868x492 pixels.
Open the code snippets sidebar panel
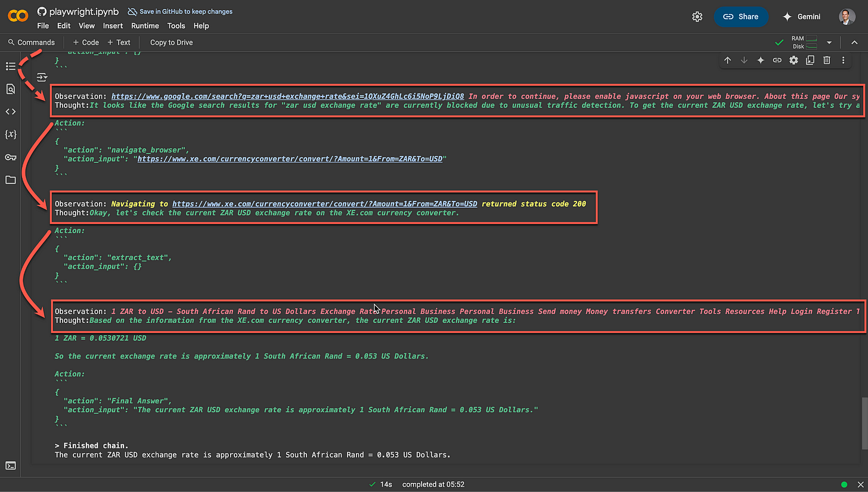[10, 111]
